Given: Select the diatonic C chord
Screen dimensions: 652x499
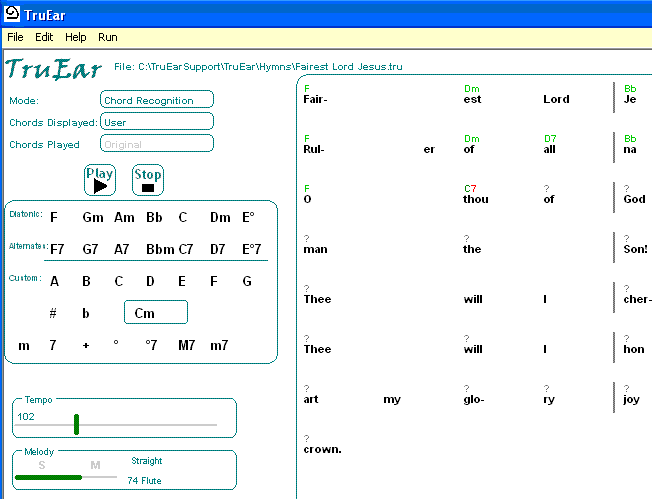Looking at the screenshot, I should [x=183, y=217].
